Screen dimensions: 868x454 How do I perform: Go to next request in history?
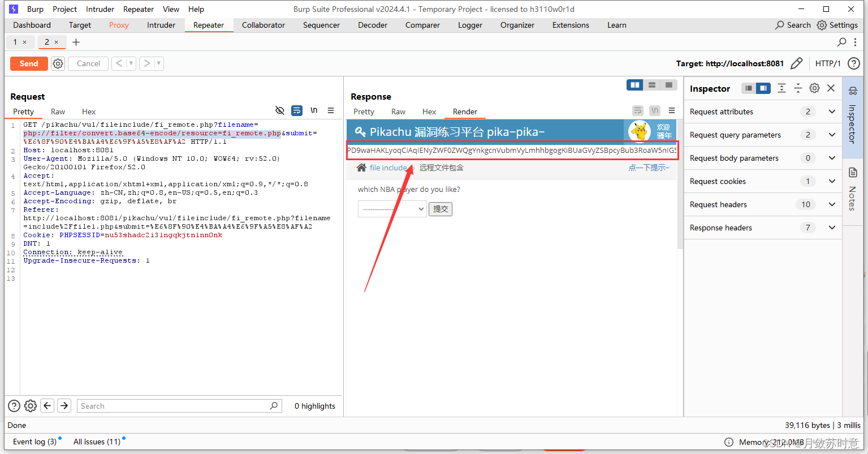click(146, 63)
